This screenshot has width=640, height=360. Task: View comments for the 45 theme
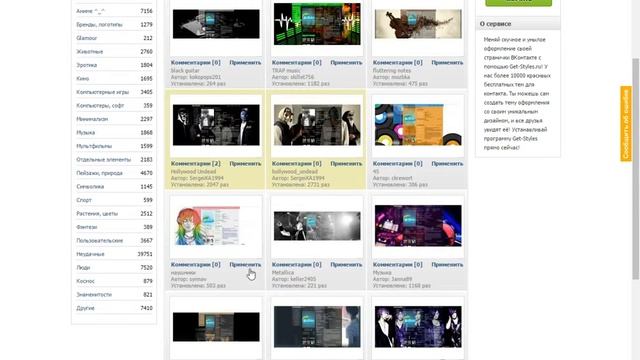[x=398, y=163]
